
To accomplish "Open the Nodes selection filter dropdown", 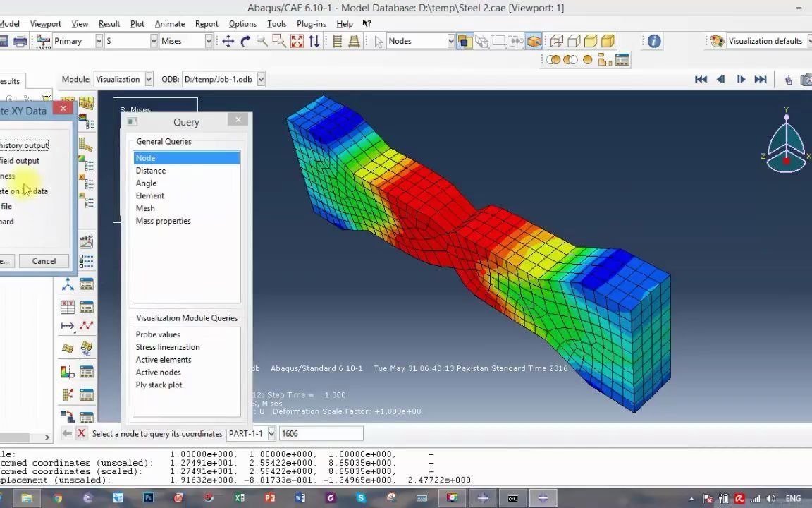I will click(450, 41).
